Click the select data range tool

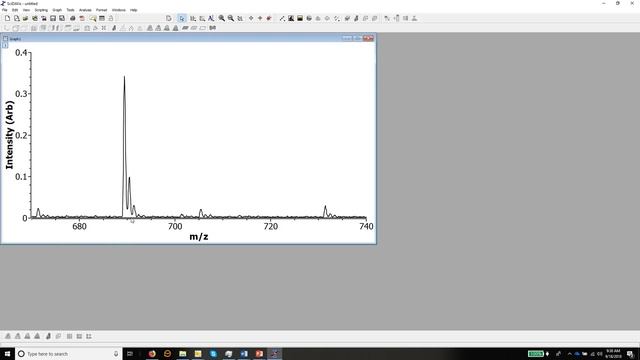(260, 18)
